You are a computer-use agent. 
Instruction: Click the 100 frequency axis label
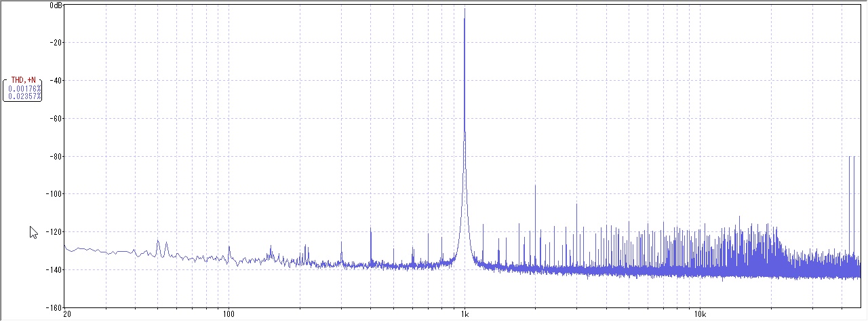click(228, 314)
